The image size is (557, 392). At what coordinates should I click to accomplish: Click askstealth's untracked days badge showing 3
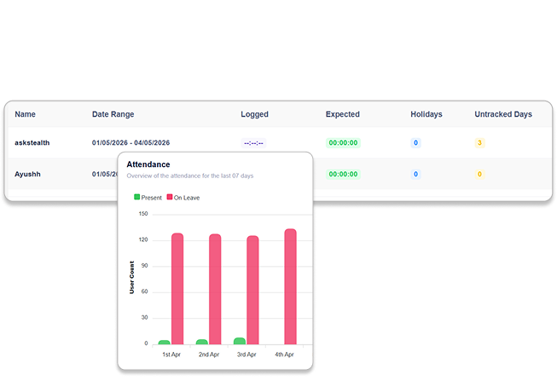(x=479, y=143)
